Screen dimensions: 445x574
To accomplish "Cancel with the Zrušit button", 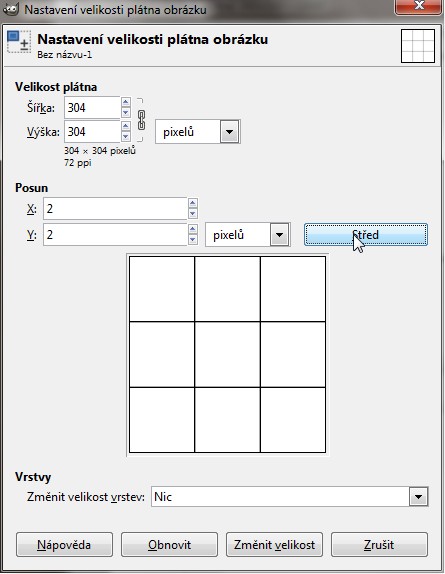I will tap(379, 545).
